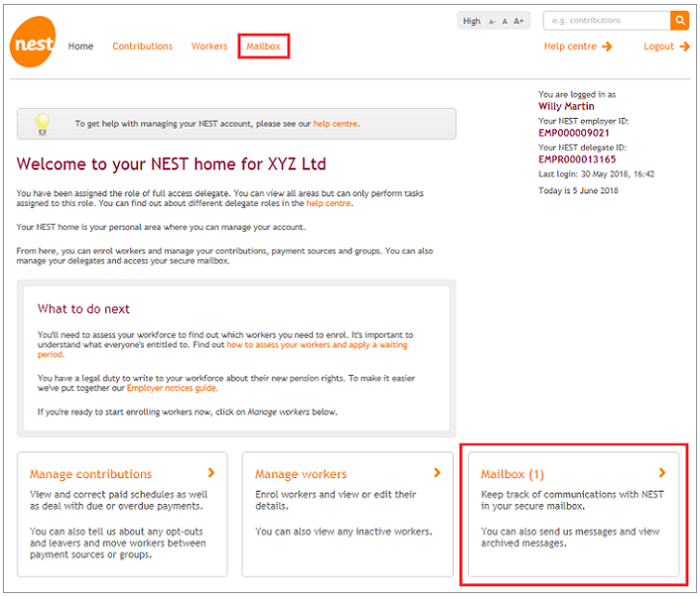Open the Manage workers heading link

(x=301, y=474)
